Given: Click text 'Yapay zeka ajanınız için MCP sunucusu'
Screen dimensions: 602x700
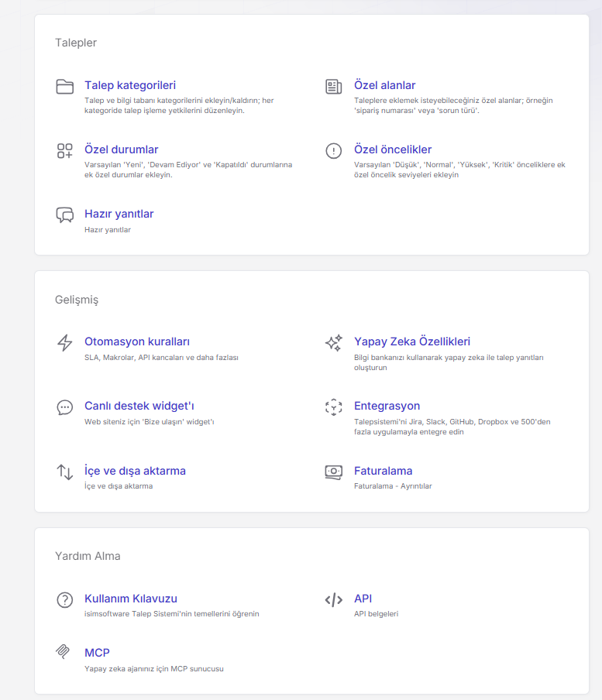Looking at the screenshot, I should [154, 669].
